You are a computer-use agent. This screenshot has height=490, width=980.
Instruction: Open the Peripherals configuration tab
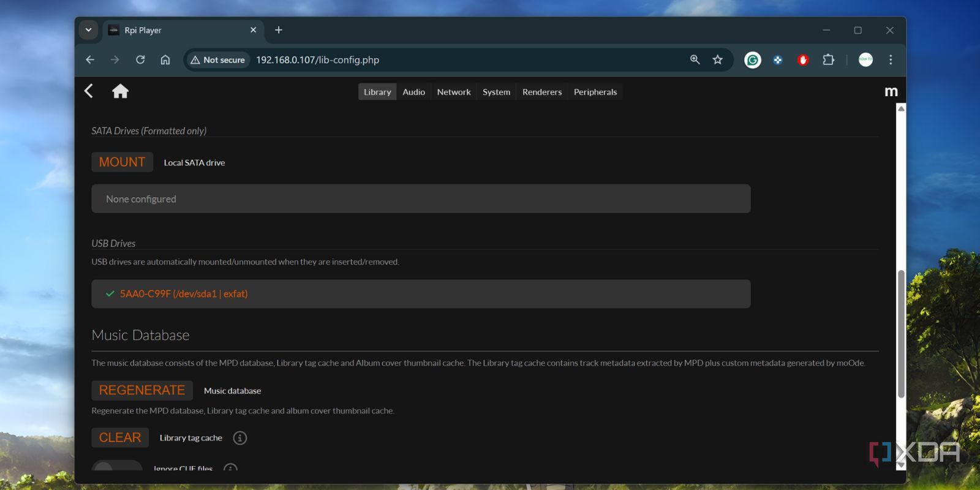point(595,92)
